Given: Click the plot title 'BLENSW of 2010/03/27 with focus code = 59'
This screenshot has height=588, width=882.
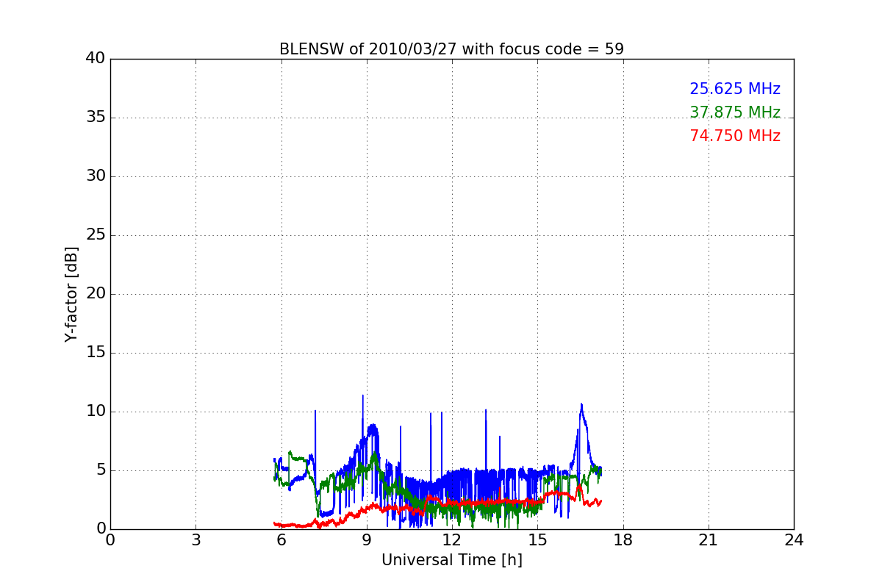Looking at the screenshot, I should [451, 49].
